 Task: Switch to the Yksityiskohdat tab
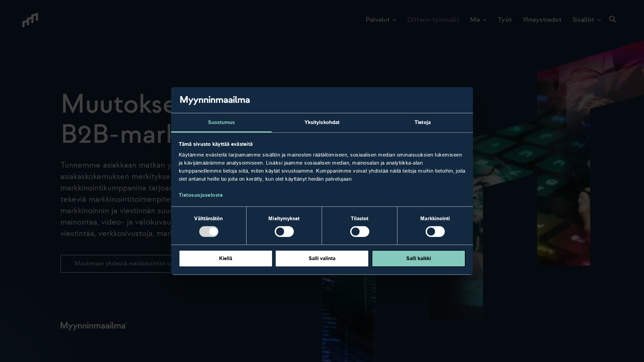pos(322,122)
